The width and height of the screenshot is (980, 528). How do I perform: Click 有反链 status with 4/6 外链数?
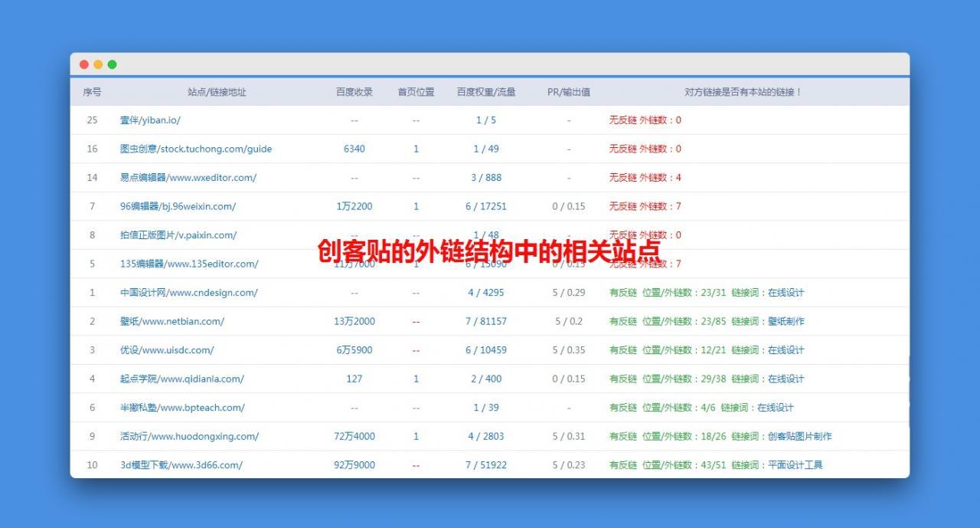click(701, 408)
